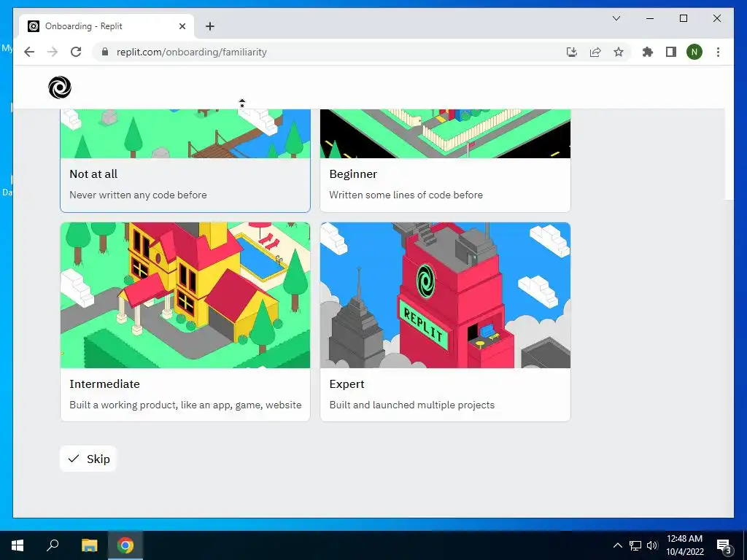Viewport: 747px width, 560px height.
Task: Open the Windows Start menu
Action: coord(18,545)
